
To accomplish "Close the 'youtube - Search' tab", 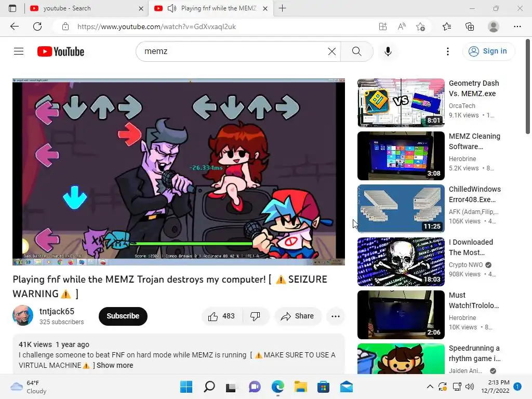I will click(x=141, y=8).
